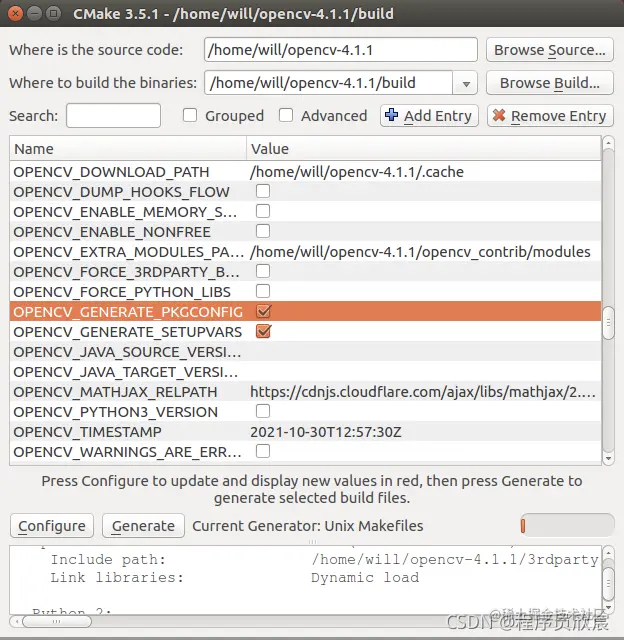Select the OPENCV_TIMESTAMP row name
Viewport: 624px width, 640px height.
click(88, 432)
